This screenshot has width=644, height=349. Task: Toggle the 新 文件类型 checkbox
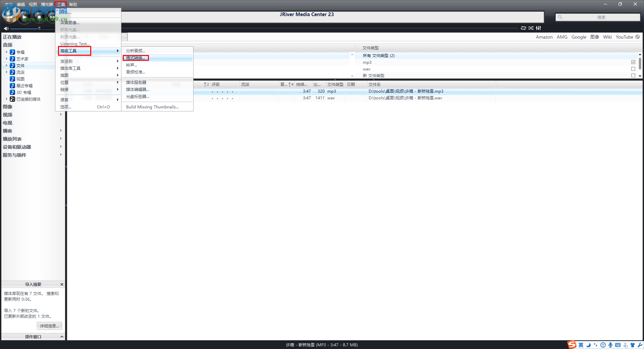coord(633,76)
